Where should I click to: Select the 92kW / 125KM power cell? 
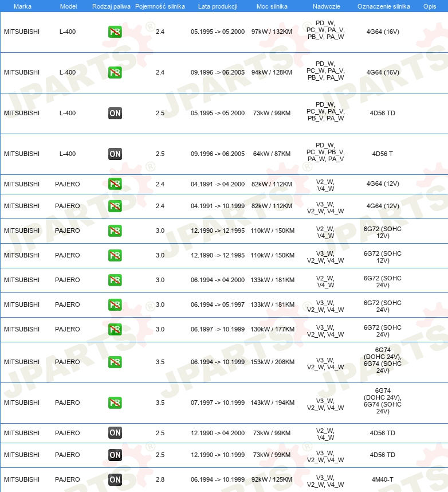pyautogui.click(x=272, y=480)
